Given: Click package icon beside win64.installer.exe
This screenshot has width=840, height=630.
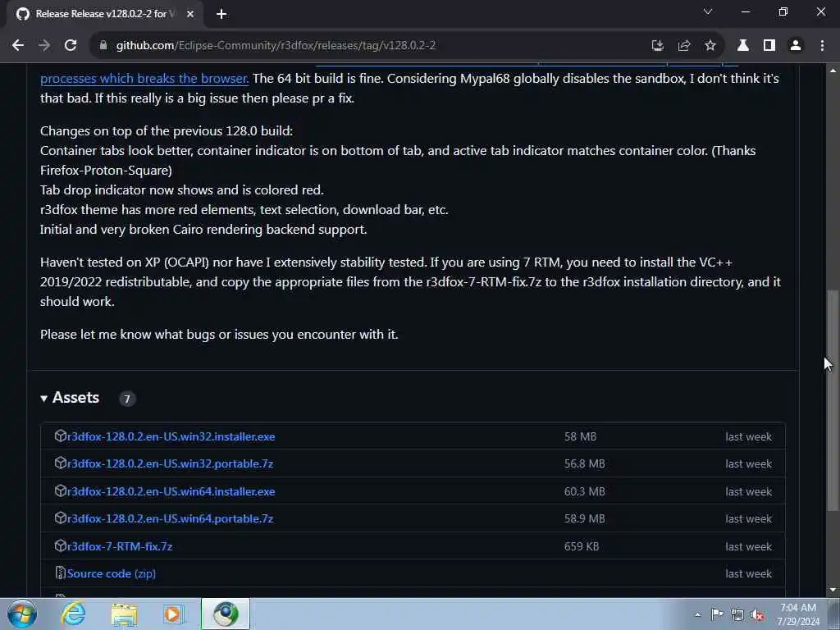Looking at the screenshot, I should click(x=60, y=491).
